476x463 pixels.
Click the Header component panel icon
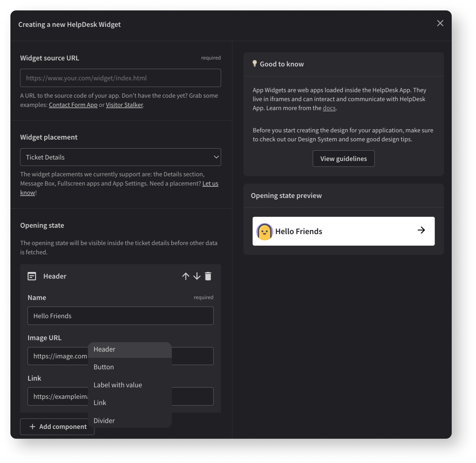(32, 276)
